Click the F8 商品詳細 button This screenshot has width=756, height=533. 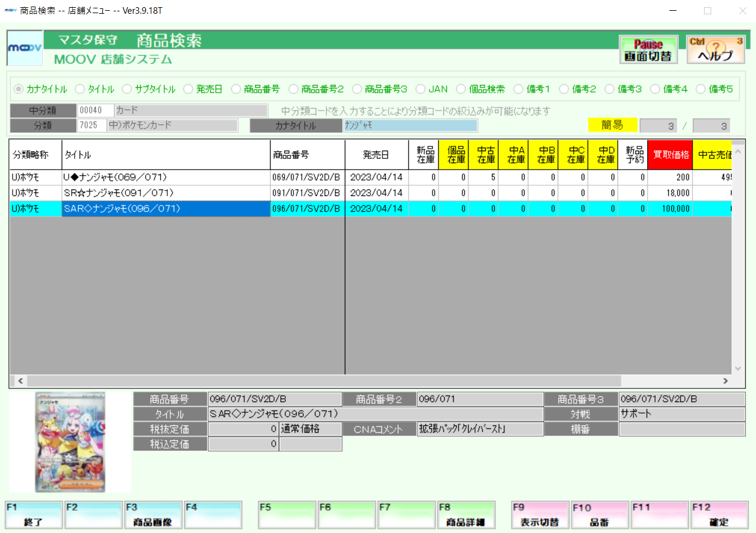click(466, 515)
